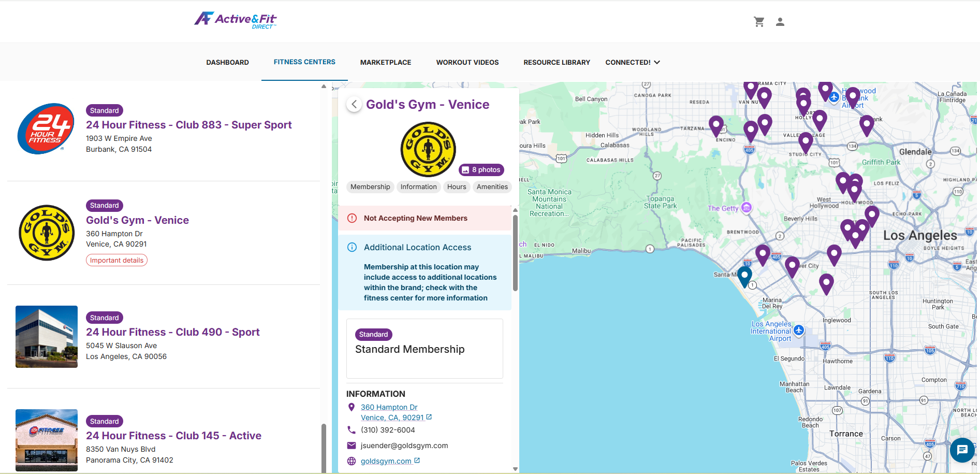Click scroll-down arrow of detail panel
This screenshot has width=980, height=474.
(x=515, y=469)
